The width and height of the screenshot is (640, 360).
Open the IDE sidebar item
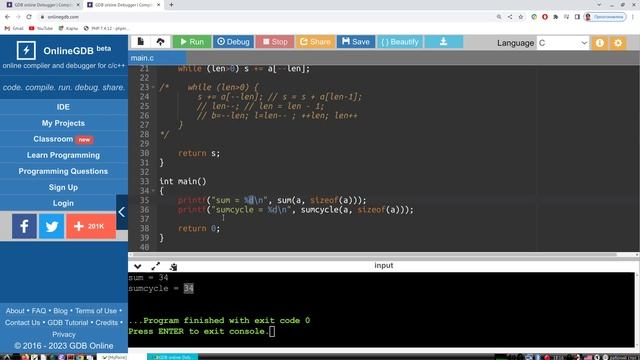tap(63, 107)
